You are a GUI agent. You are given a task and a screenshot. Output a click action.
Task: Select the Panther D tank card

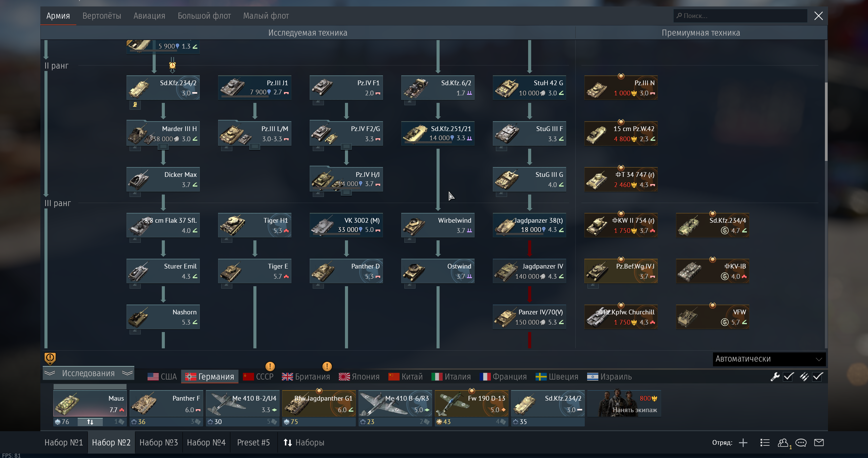pyautogui.click(x=346, y=271)
